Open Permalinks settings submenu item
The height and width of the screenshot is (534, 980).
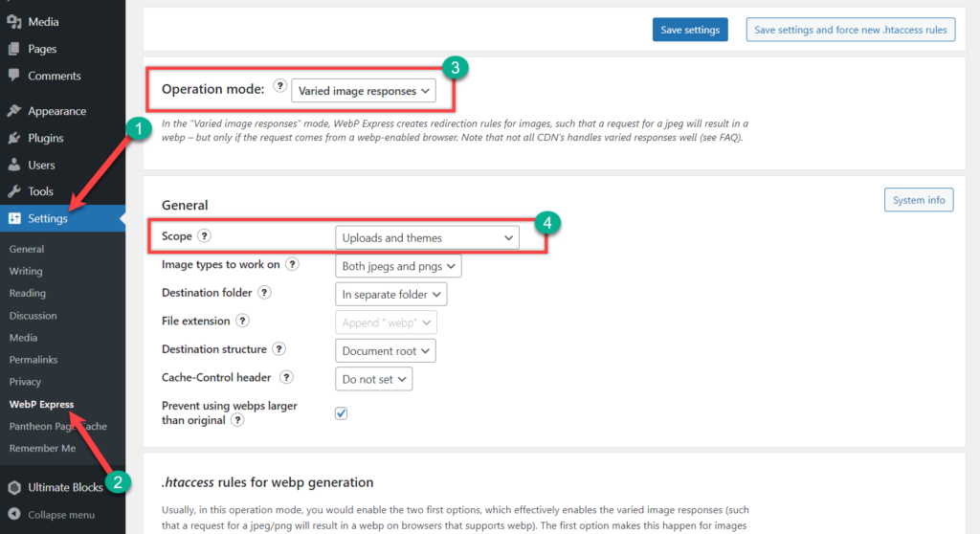(x=33, y=360)
